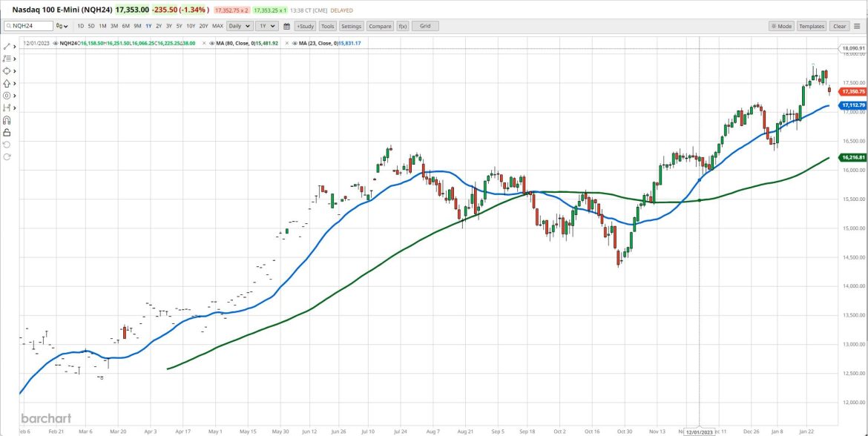Open the compare symbol dropdown beside search
The image size is (868, 436).
(x=62, y=25)
